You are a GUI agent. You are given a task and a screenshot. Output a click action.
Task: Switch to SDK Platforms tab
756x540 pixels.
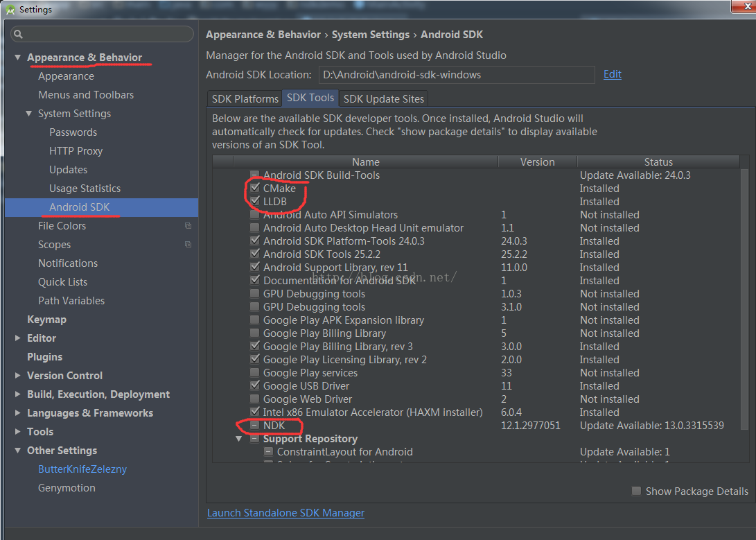pyautogui.click(x=245, y=98)
